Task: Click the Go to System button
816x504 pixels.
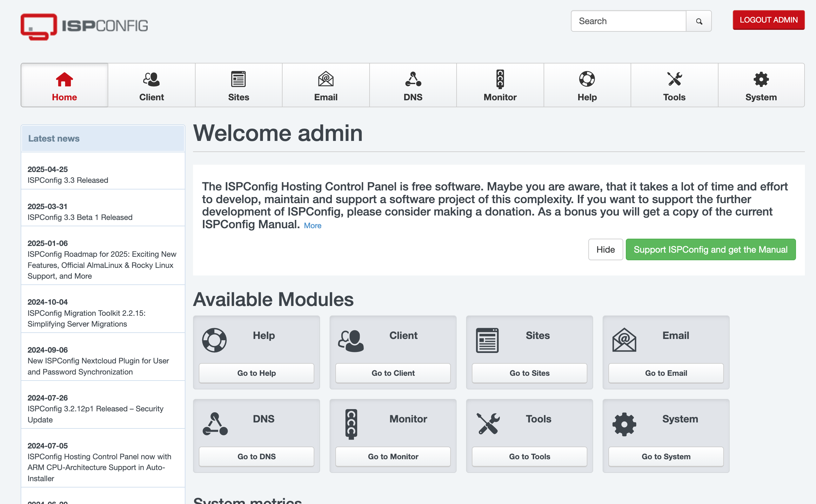Action: click(666, 457)
